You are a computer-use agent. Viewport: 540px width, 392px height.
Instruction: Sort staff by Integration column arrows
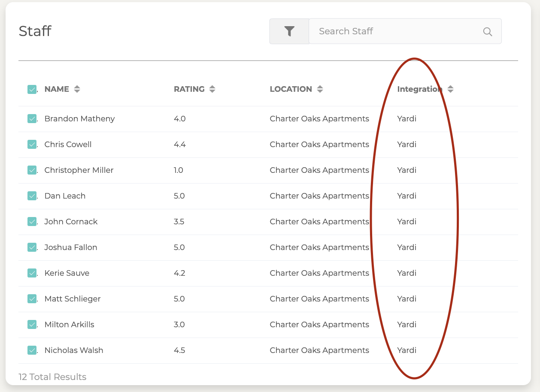pyautogui.click(x=450, y=89)
